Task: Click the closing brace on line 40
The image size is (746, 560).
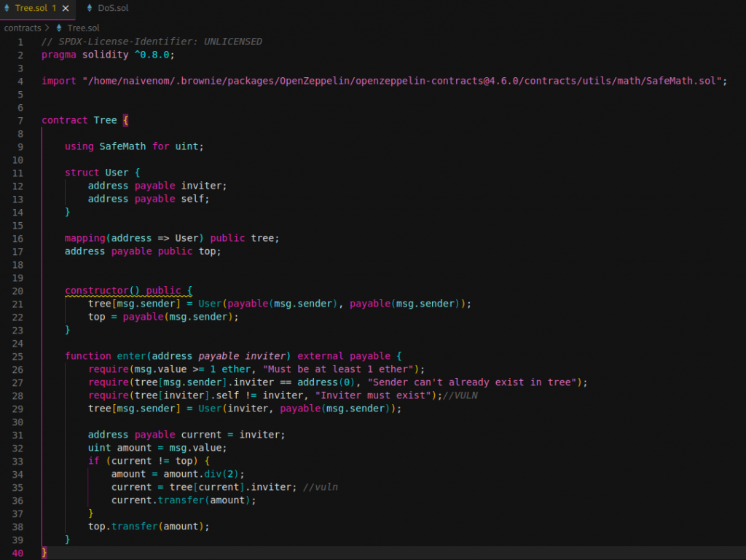Action: click(44, 553)
